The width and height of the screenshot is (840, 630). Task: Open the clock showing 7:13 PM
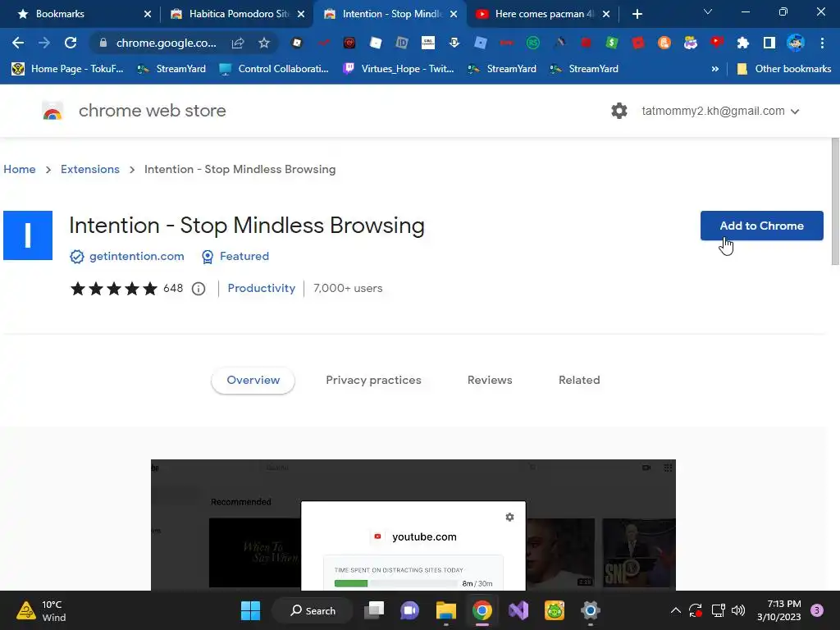(779, 610)
